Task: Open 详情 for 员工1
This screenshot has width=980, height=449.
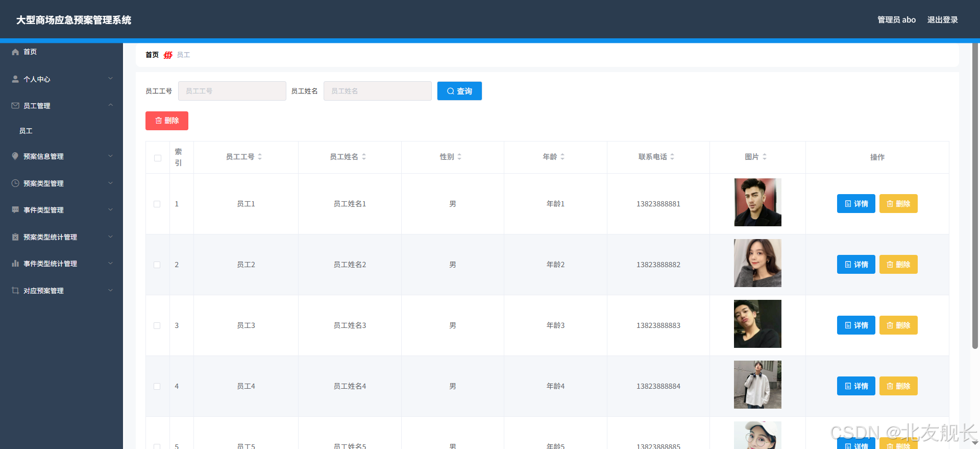Action: tap(856, 204)
